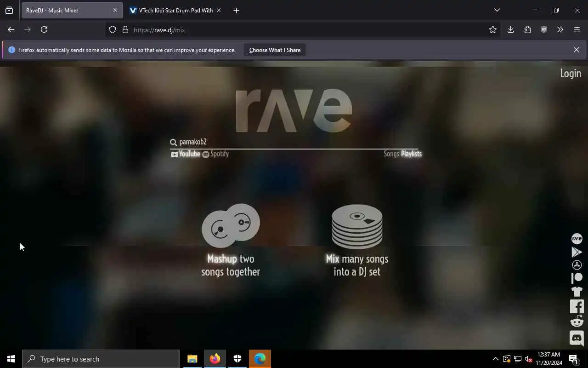The image size is (588, 368).
Task: Open a new tab with plus button
Action: tap(236, 10)
